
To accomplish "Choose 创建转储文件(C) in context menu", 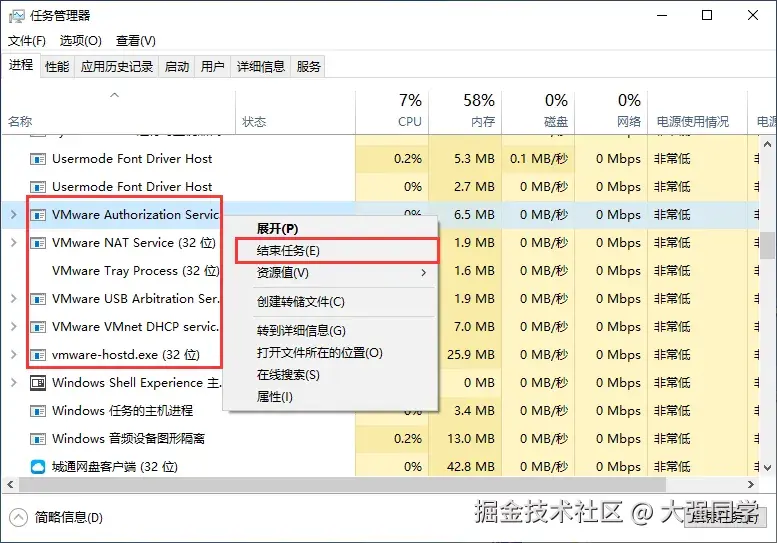I will click(331, 302).
